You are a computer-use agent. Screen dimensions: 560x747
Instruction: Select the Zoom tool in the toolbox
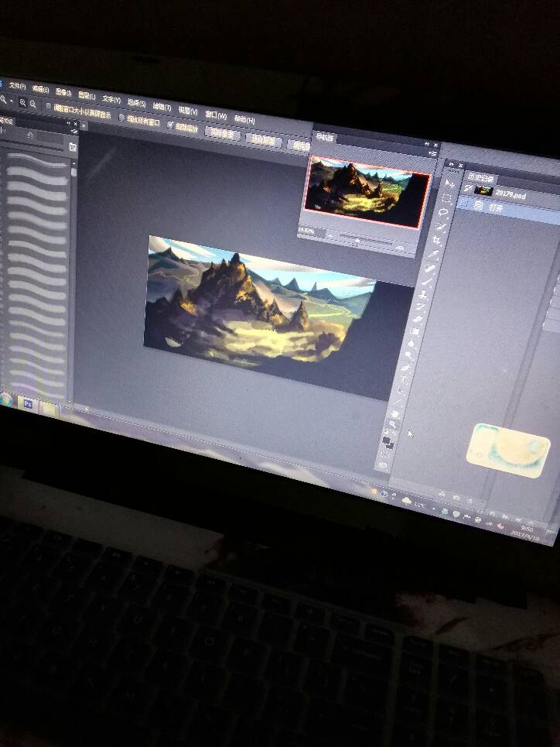pyautogui.click(x=392, y=424)
